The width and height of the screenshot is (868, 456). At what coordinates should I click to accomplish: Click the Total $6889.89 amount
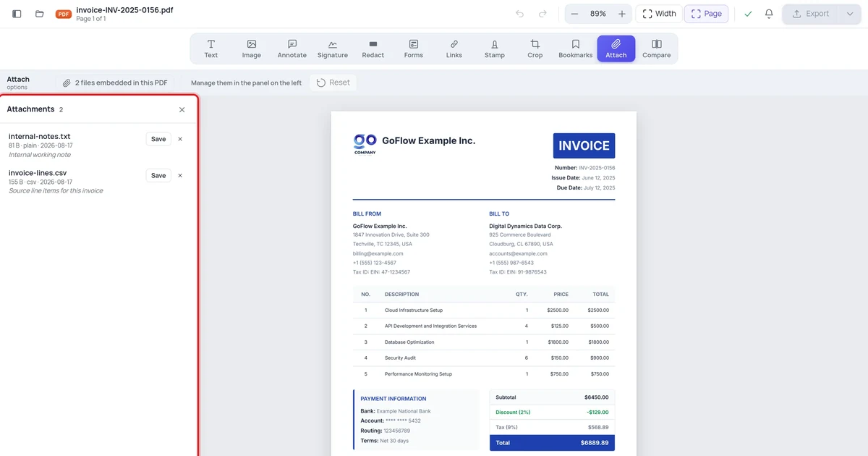click(x=595, y=442)
